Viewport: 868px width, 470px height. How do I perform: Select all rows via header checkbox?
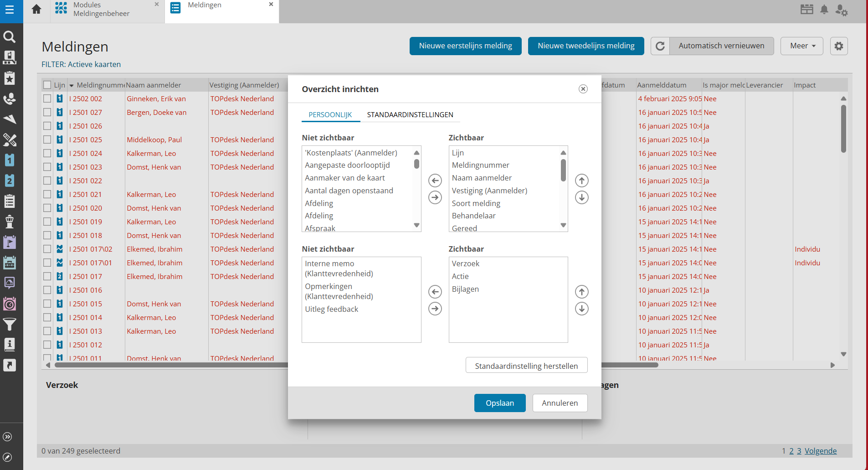tap(47, 85)
